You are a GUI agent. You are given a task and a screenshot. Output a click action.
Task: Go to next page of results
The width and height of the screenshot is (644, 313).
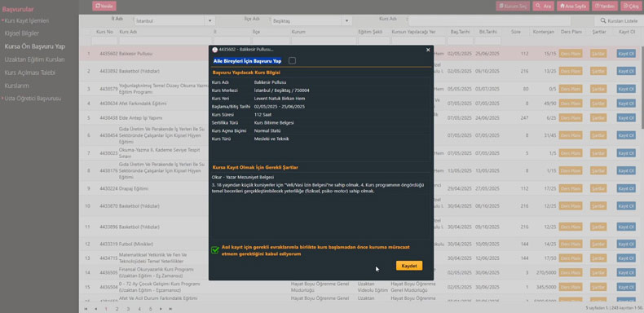(x=161, y=308)
